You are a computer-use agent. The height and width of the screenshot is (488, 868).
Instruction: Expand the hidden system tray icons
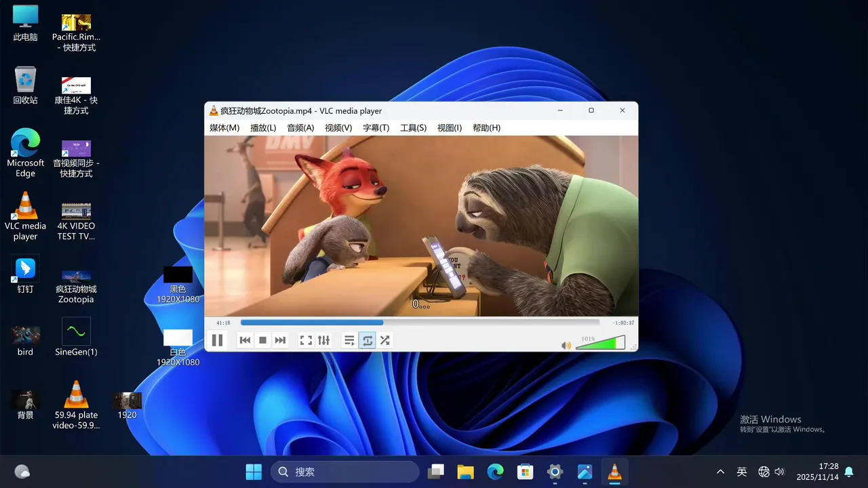click(x=720, y=472)
